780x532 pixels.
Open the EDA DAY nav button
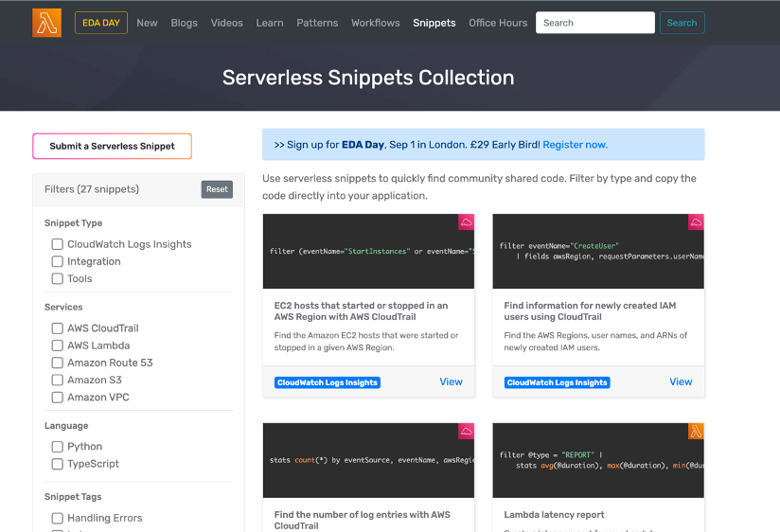(101, 23)
